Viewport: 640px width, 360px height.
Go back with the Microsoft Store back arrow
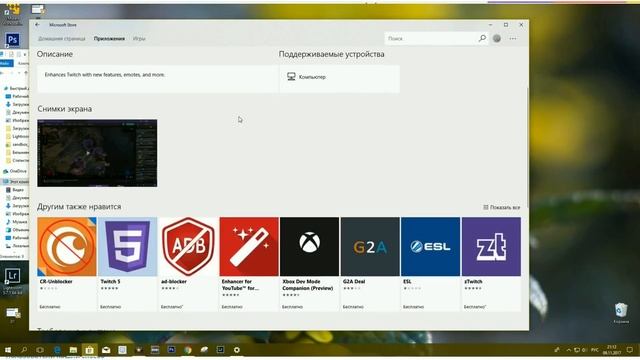(x=38, y=25)
